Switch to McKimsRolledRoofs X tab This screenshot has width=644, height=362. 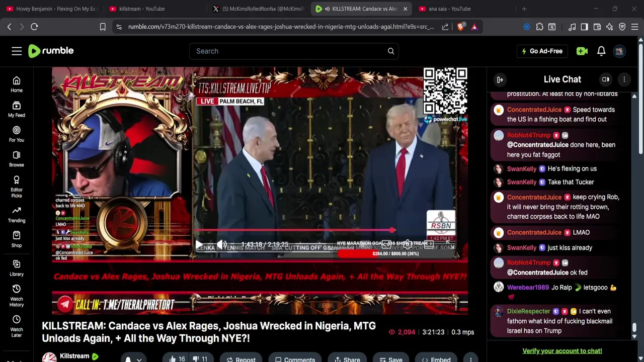(258, 9)
